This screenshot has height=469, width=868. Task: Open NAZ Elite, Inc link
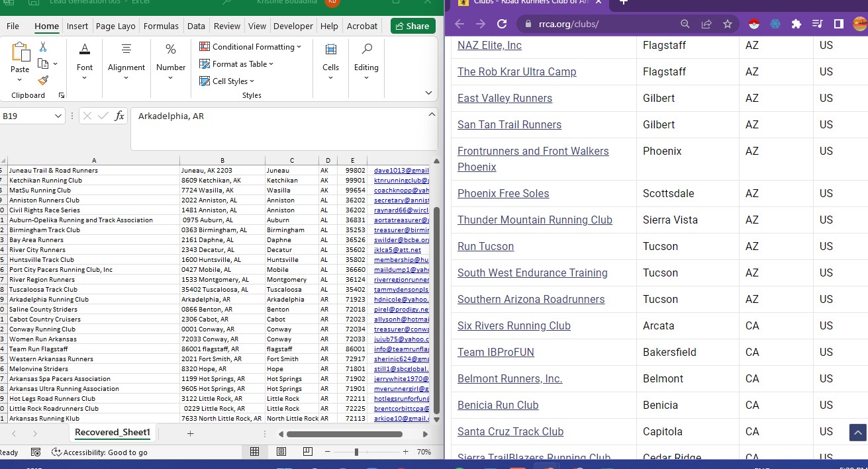(x=489, y=45)
